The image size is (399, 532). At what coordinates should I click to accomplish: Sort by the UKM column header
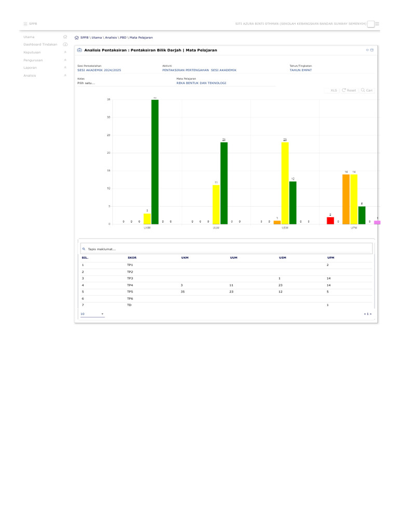[184, 258]
